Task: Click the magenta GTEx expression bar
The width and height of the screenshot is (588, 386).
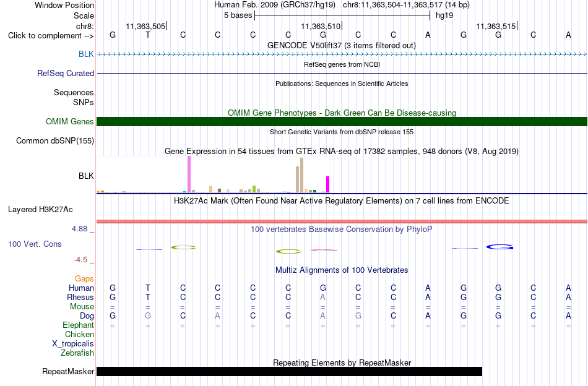Action: coord(328,184)
